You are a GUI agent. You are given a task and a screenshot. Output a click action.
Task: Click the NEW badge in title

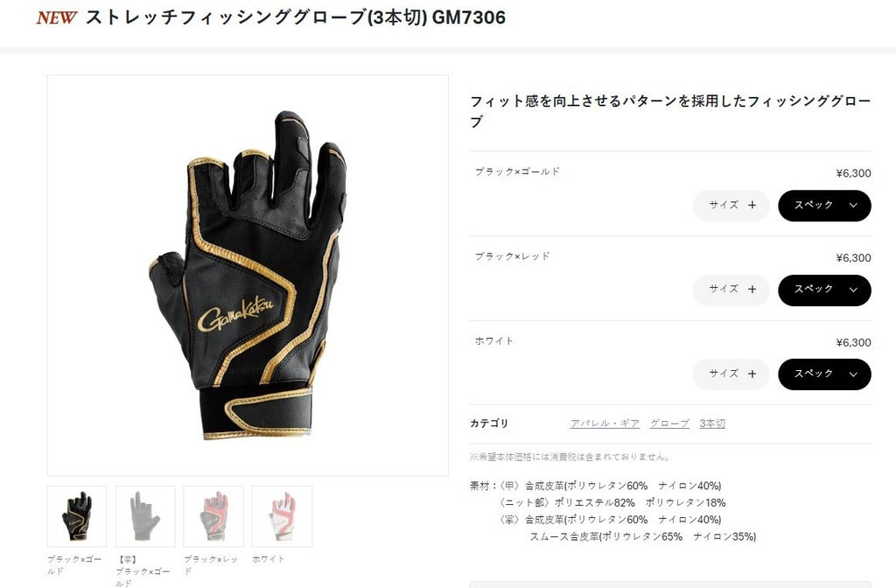pos(56,17)
